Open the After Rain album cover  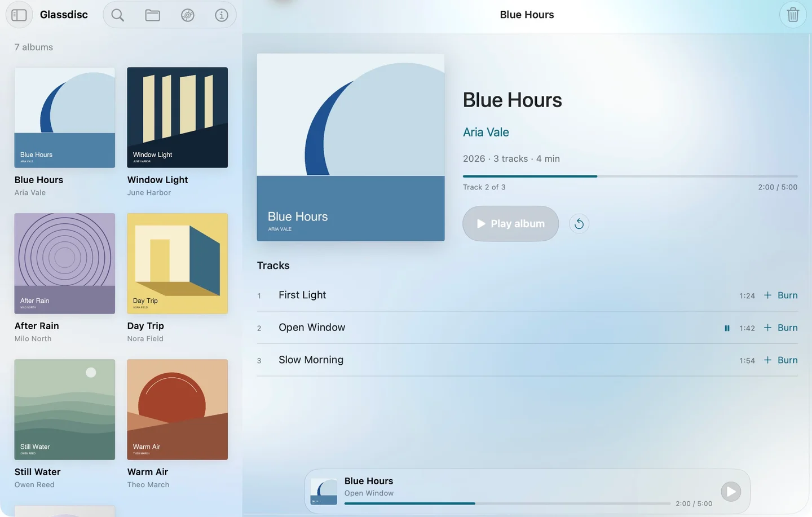coord(65,264)
